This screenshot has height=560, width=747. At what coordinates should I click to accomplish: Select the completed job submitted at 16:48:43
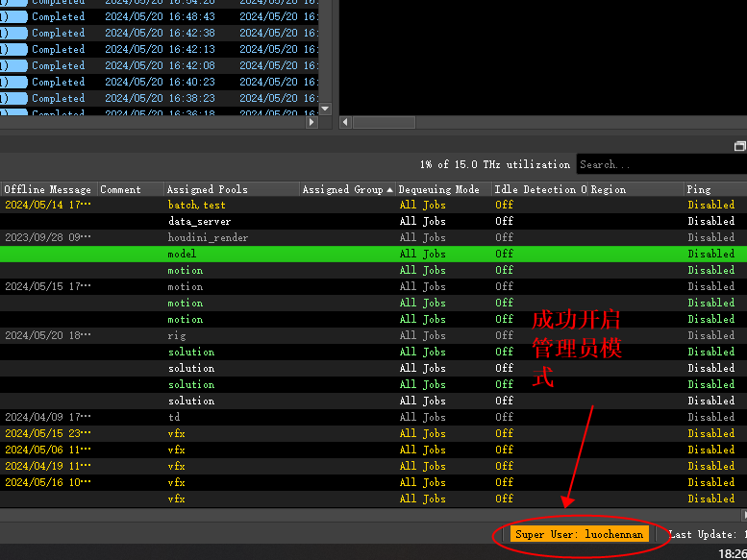[x=144, y=16]
